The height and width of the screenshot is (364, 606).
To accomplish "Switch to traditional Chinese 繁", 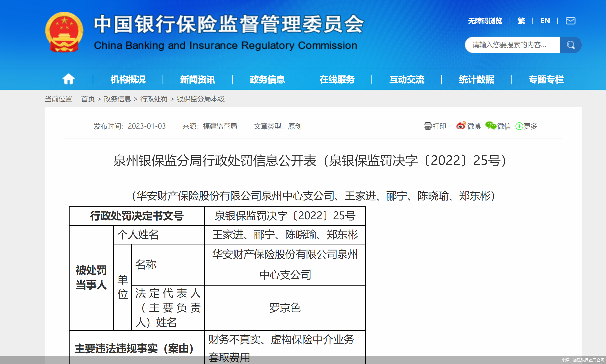I will (521, 21).
